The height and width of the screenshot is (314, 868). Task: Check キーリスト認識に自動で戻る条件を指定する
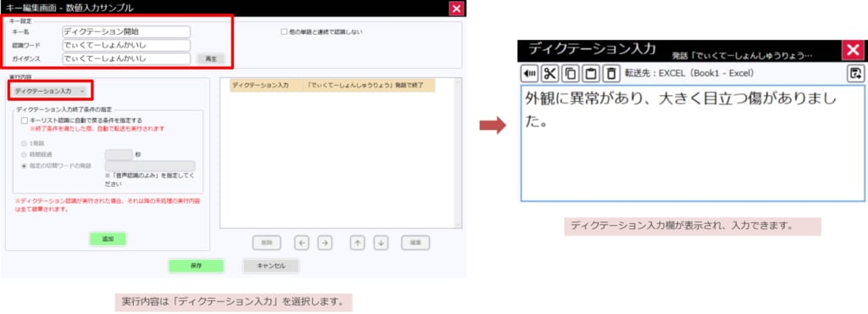pyautogui.click(x=24, y=120)
